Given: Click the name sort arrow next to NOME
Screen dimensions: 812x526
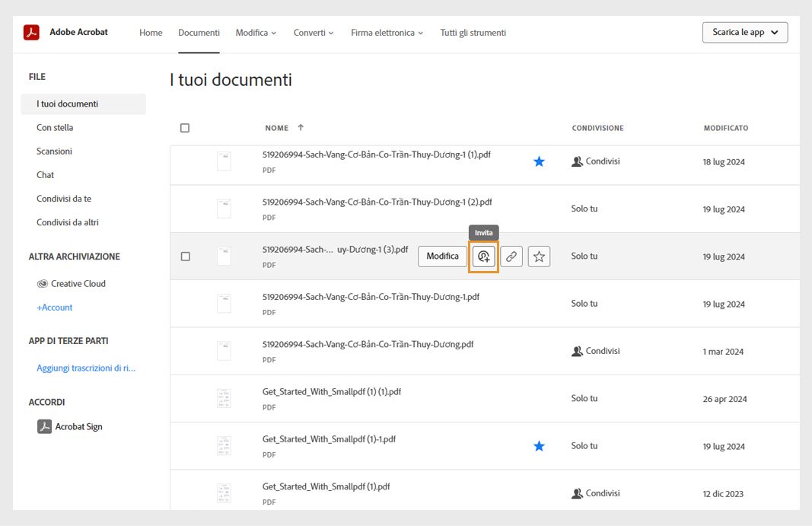Looking at the screenshot, I should pos(301,128).
